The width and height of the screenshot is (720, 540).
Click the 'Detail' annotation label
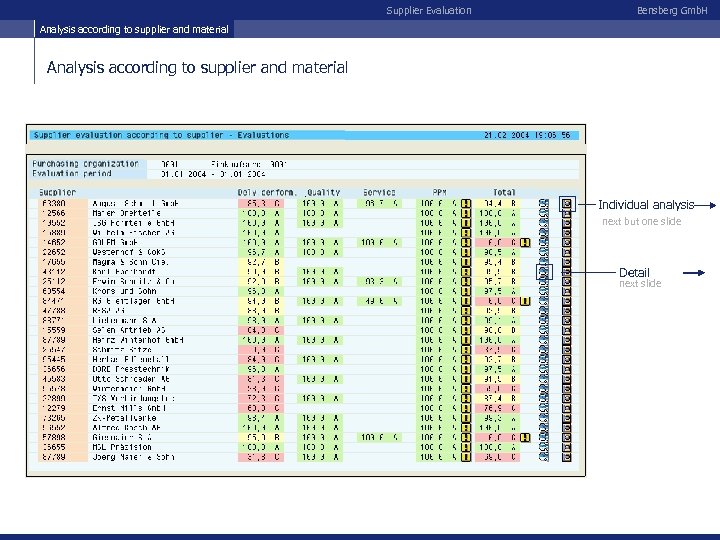(x=634, y=272)
